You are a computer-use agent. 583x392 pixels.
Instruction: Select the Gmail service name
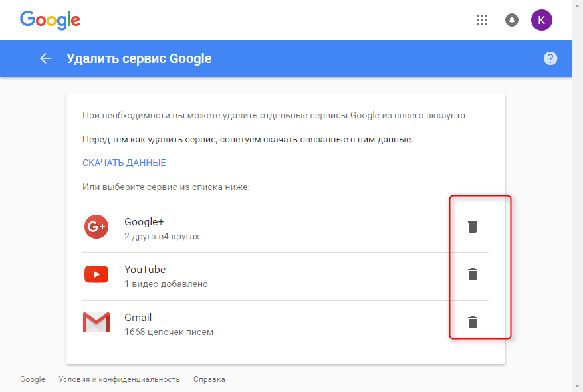(138, 318)
